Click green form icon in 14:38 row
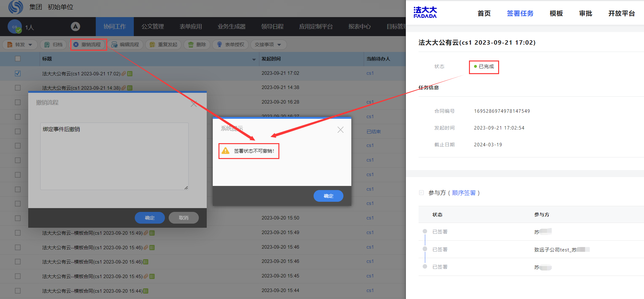644x299 pixels. [130, 88]
